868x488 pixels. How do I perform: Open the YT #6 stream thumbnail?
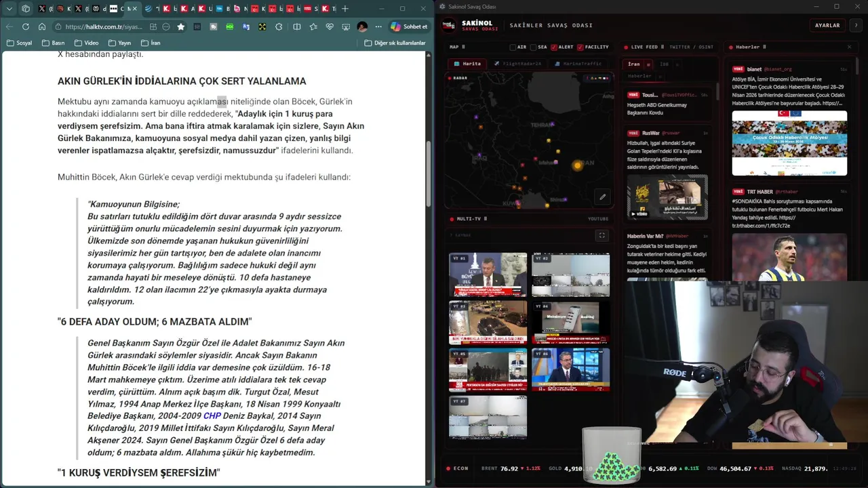pos(570,370)
